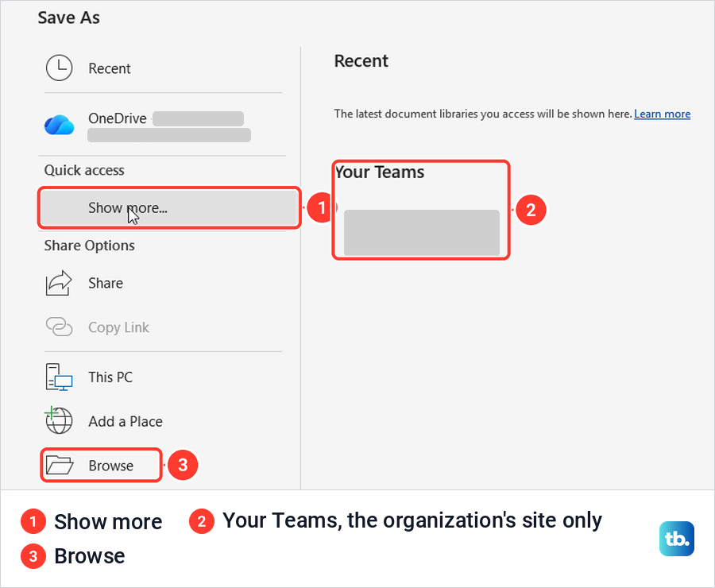
Task: Click the OneDrive cloud icon
Action: pos(60,125)
